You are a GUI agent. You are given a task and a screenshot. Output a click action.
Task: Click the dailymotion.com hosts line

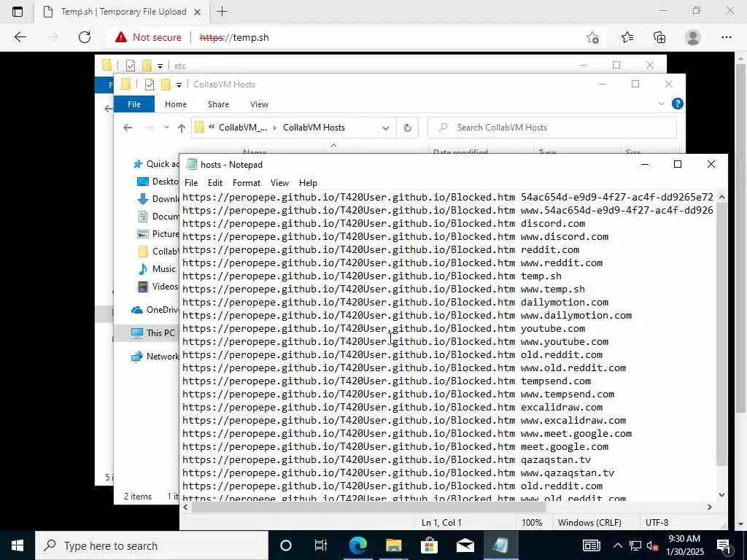[x=395, y=303]
